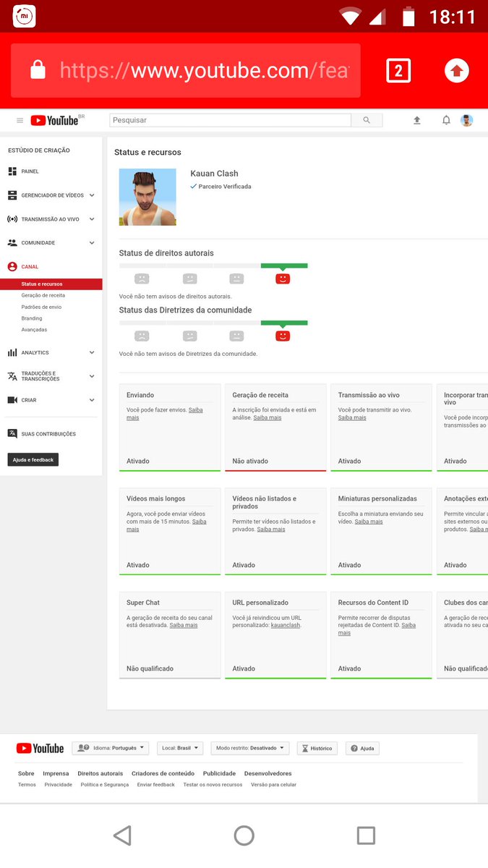Expand Comunidade section chevron
Screen dimensions: 488x868
point(92,243)
